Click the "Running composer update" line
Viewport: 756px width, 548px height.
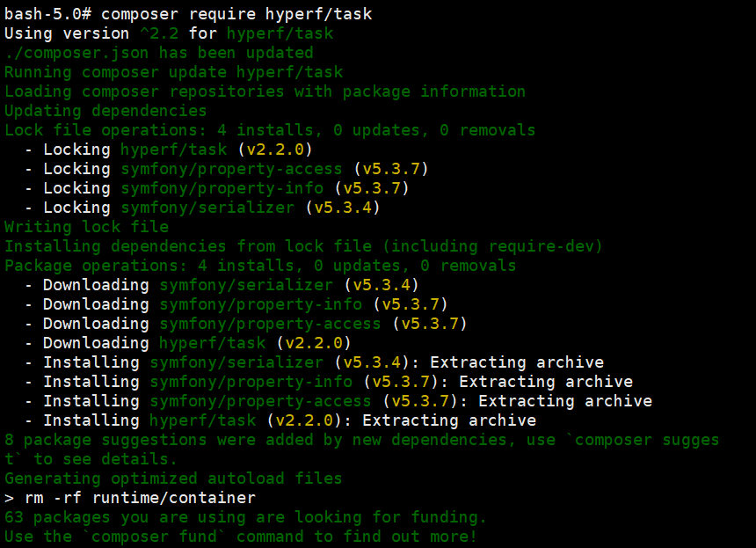pos(173,72)
